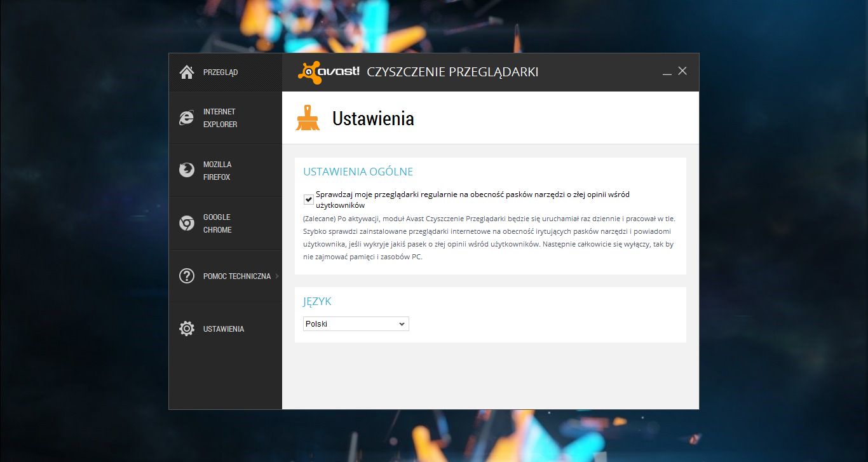This screenshot has width=868, height=462.
Task: Switch to the Google Chrome section
Action: (x=226, y=223)
